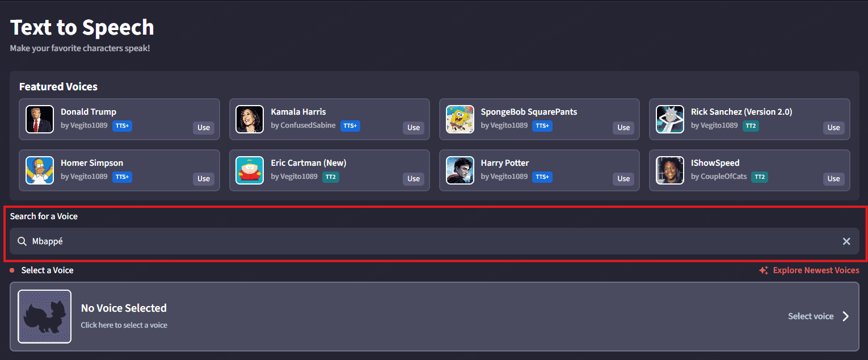Use the Eric Cartman (New) voice
The width and height of the screenshot is (868, 360).
[414, 178]
